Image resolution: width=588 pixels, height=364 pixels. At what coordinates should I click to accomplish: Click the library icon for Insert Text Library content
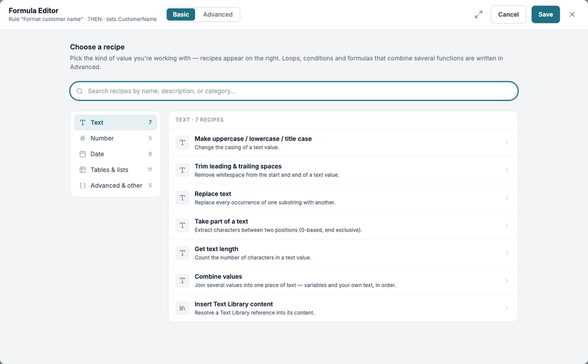click(x=182, y=308)
